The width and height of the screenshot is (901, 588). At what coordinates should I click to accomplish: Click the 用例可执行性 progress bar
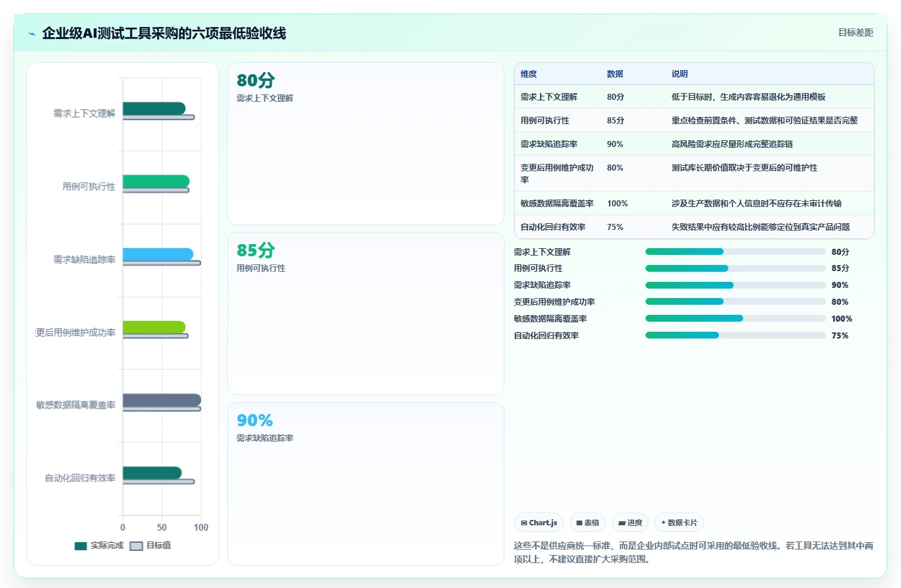click(735, 268)
